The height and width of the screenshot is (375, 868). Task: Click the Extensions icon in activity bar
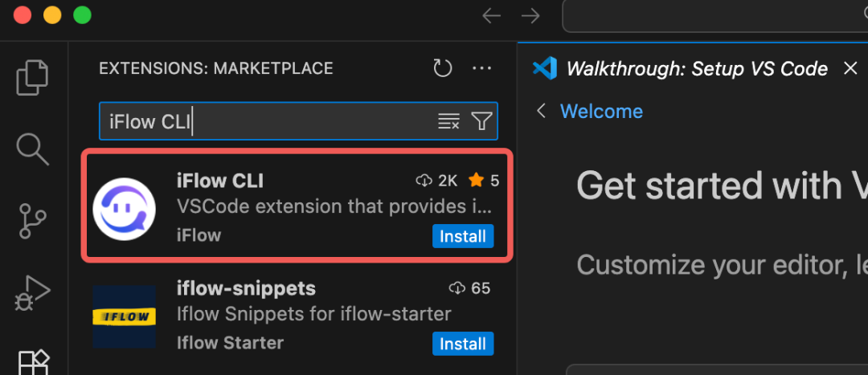(x=34, y=361)
